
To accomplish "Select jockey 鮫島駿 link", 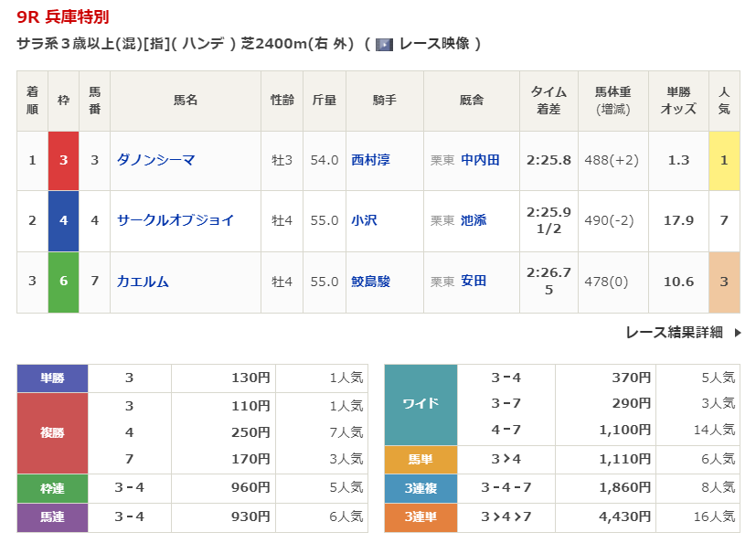I will [370, 282].
